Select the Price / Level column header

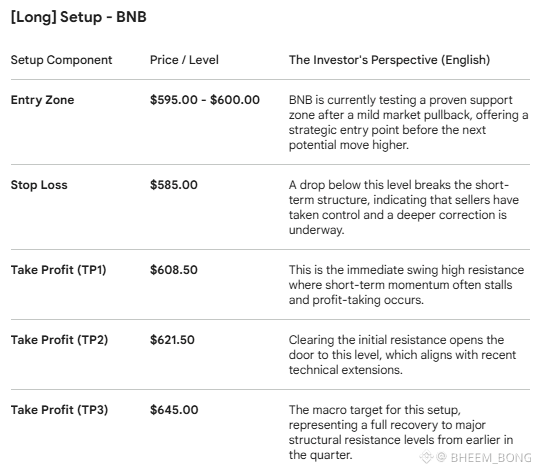(x=184, y=60)
